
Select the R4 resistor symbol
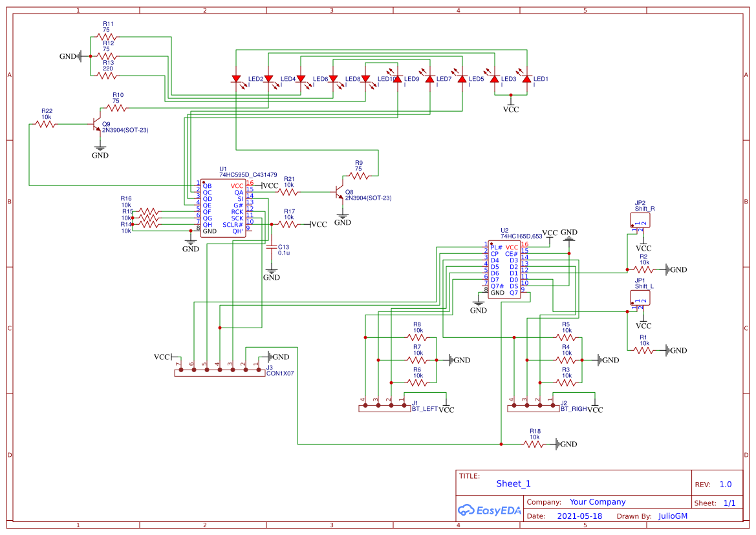click(566, 360)
